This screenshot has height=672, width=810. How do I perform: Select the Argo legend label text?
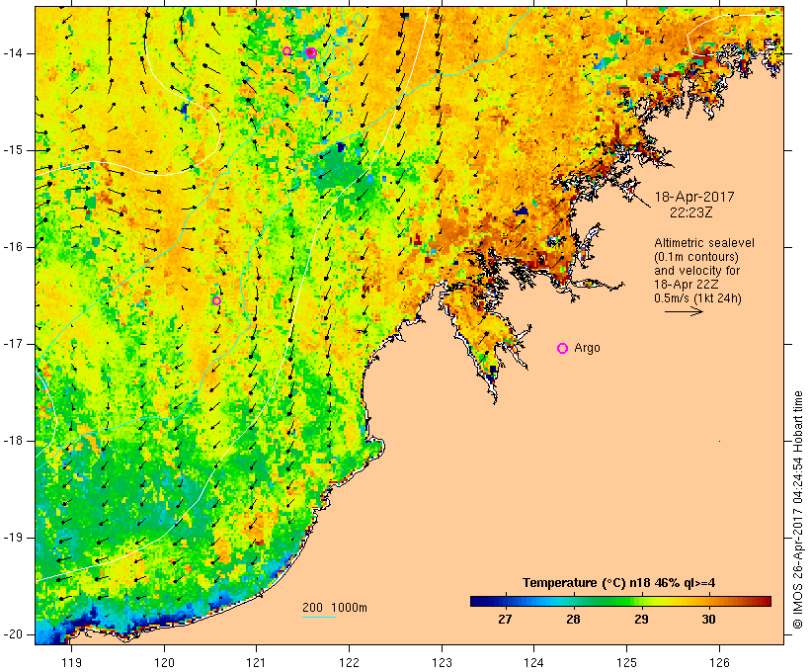point(587,348)
